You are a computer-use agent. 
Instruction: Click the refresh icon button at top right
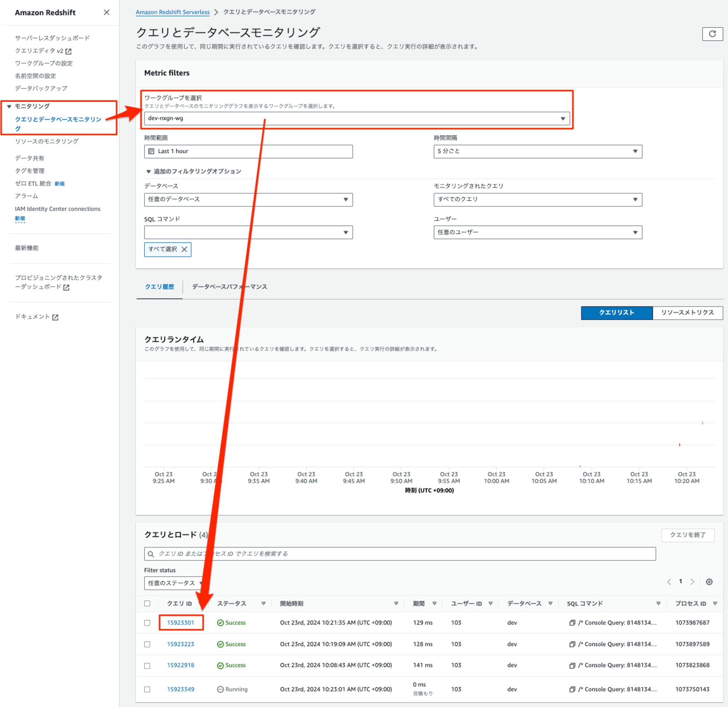point(712,34)
